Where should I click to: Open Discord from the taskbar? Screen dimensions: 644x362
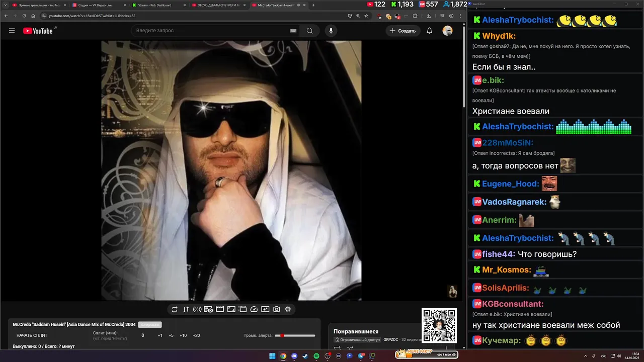click(x=294, y=356)
